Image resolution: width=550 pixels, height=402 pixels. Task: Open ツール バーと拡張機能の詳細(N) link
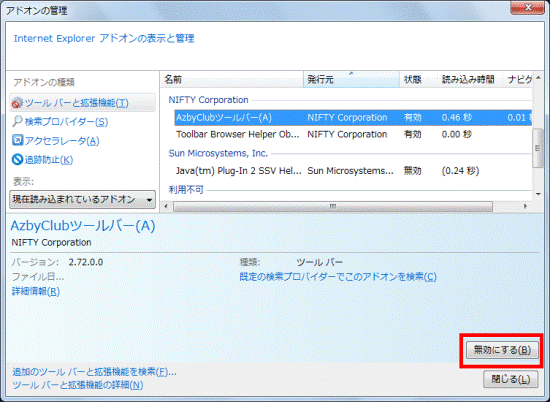click(78, 385)
